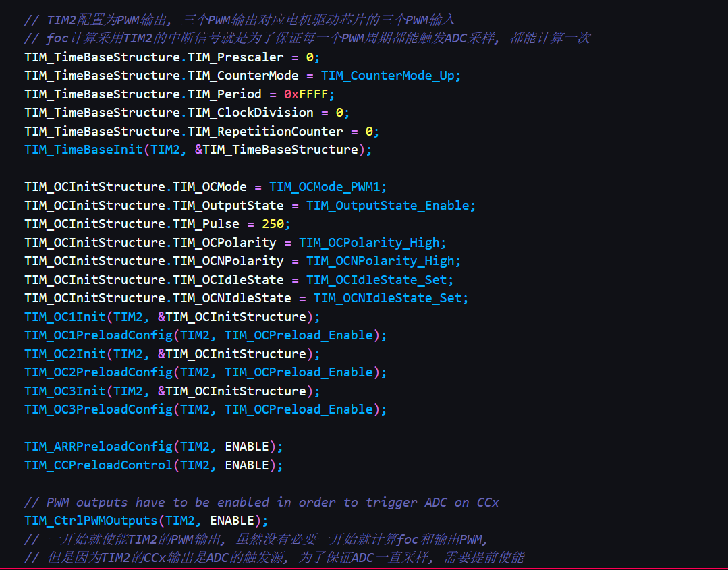Image resolution: width=728 pixels, height=570 pixels.
Task: Click the TIM_CtrlPWMOutputs function call
Action: [x=91, y=521]
